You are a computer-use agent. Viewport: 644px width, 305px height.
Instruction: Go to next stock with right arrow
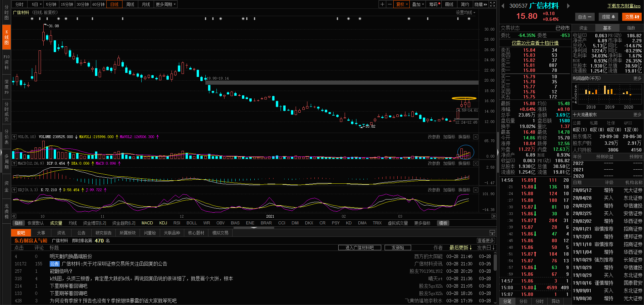pyautogui.click(x=568, y=6)
